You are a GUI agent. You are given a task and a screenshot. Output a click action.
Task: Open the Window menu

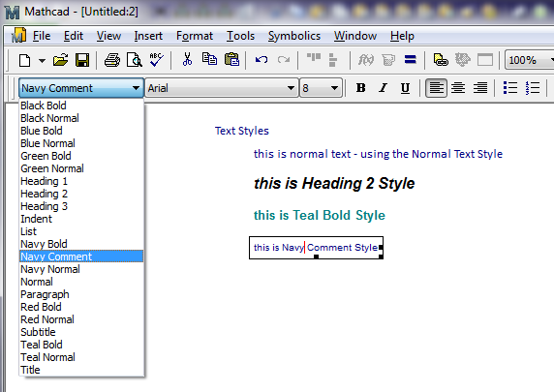tap(355, 36)
